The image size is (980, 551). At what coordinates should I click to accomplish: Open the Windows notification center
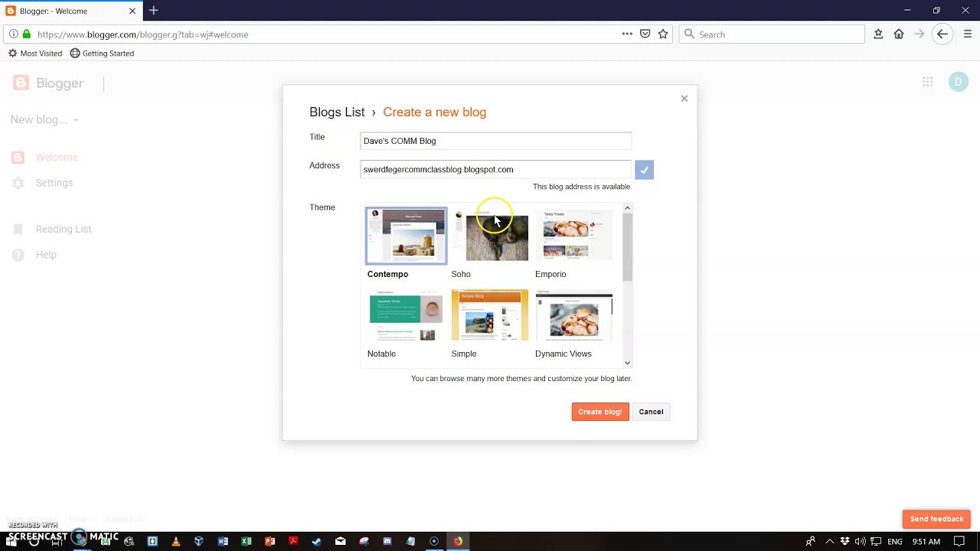click(x=959, y=542)
